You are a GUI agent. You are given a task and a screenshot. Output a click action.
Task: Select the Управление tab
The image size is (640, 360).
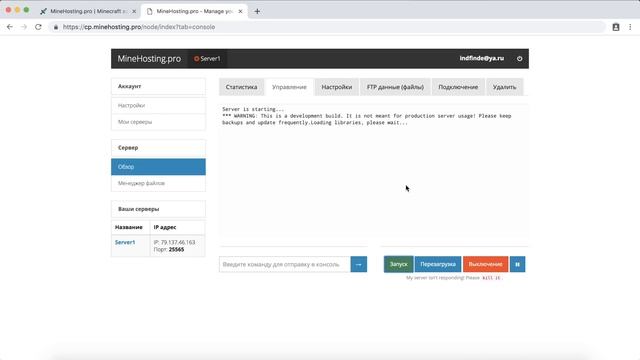(x=289, y=87)
